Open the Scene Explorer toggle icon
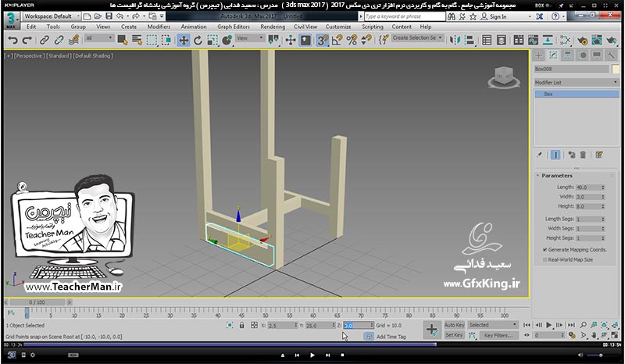Image resolution: width=625 pixels, height=364 pixels. tap(487, 40)
